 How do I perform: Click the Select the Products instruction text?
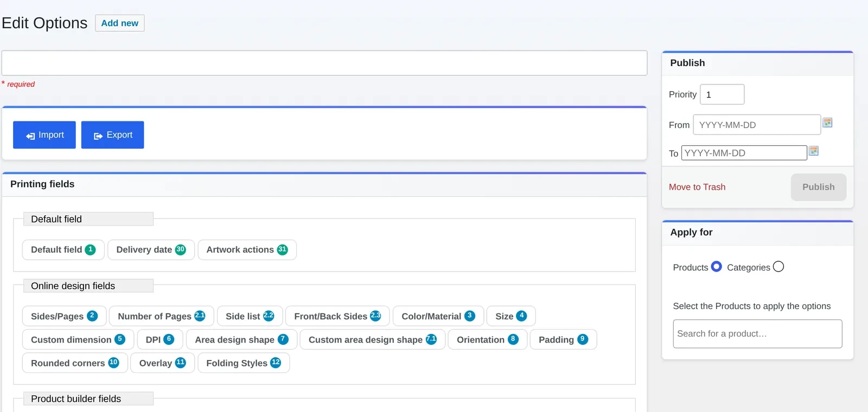click(752, 306)
